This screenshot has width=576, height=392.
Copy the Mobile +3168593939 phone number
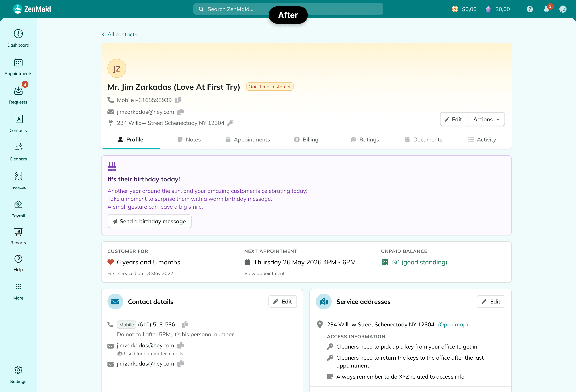coord(178,100)
